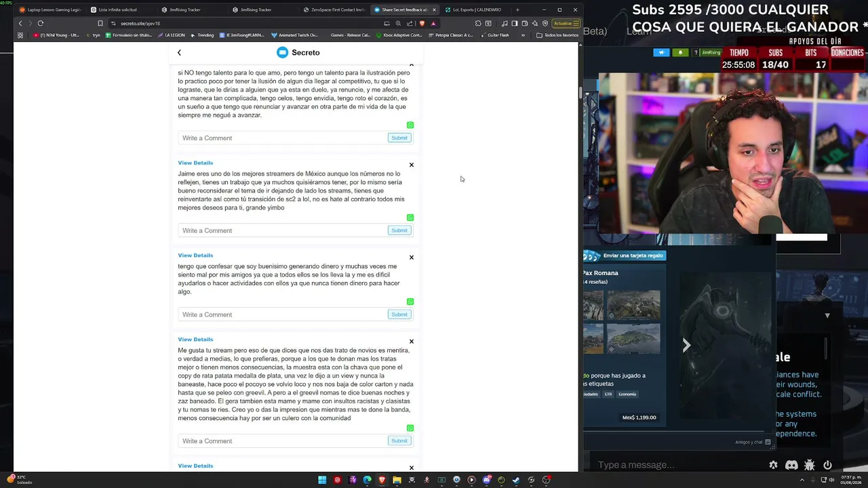Click the bug report icon beside the message field
868x488 pixels.
coord(809,465)
